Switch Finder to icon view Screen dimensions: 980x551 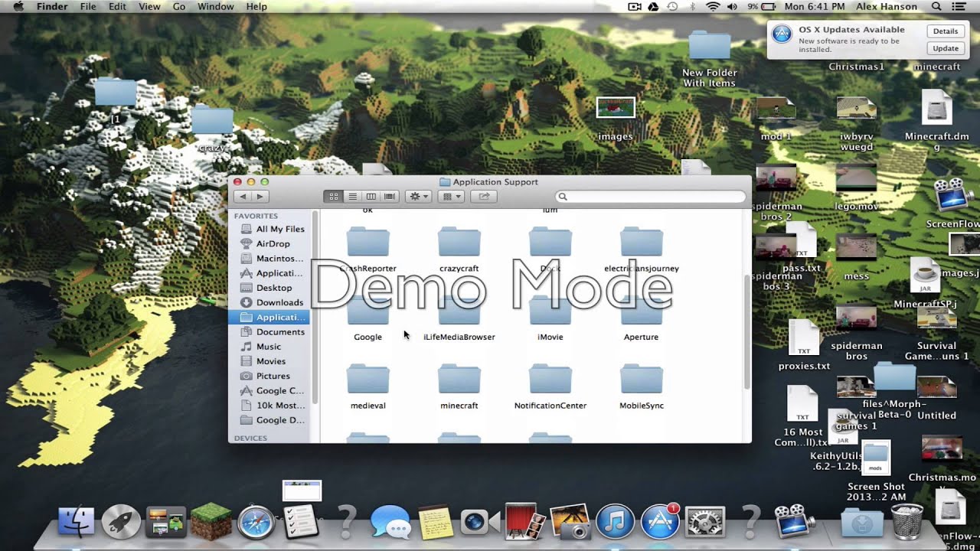[334, 197]
